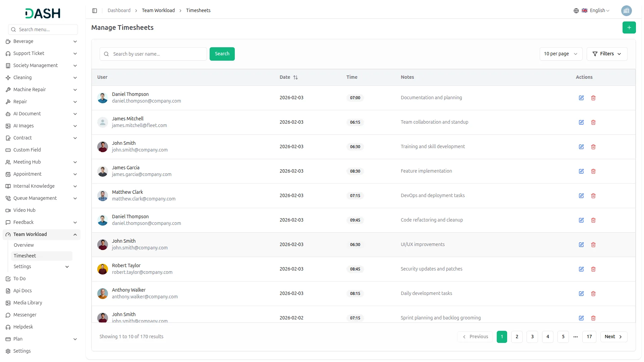This screenshot has height=362, width=644.
Task: Expand the Plan menu
Action: [x=42, y=339]
